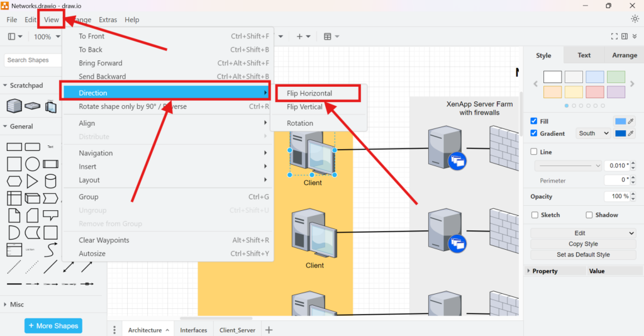Viewport: 644px width, 336px height.
Task: Select the Curve S-shaped arrow shape
Action: pos(50,250)
